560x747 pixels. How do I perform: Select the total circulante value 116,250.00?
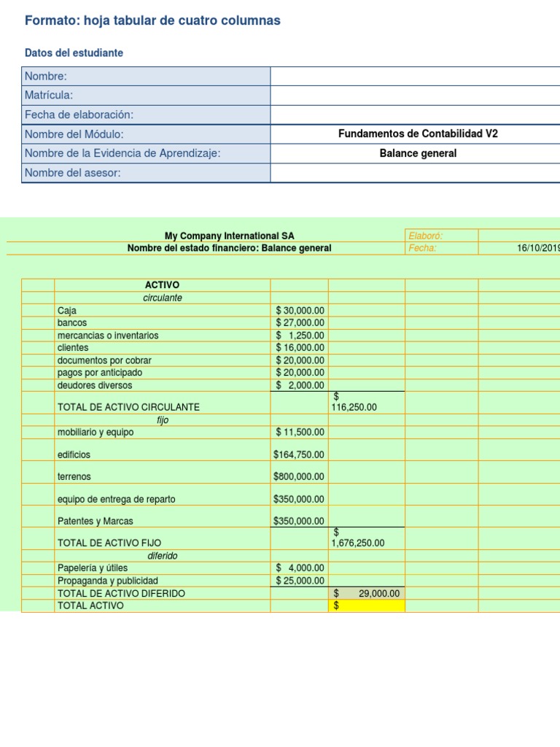(367, 403)
